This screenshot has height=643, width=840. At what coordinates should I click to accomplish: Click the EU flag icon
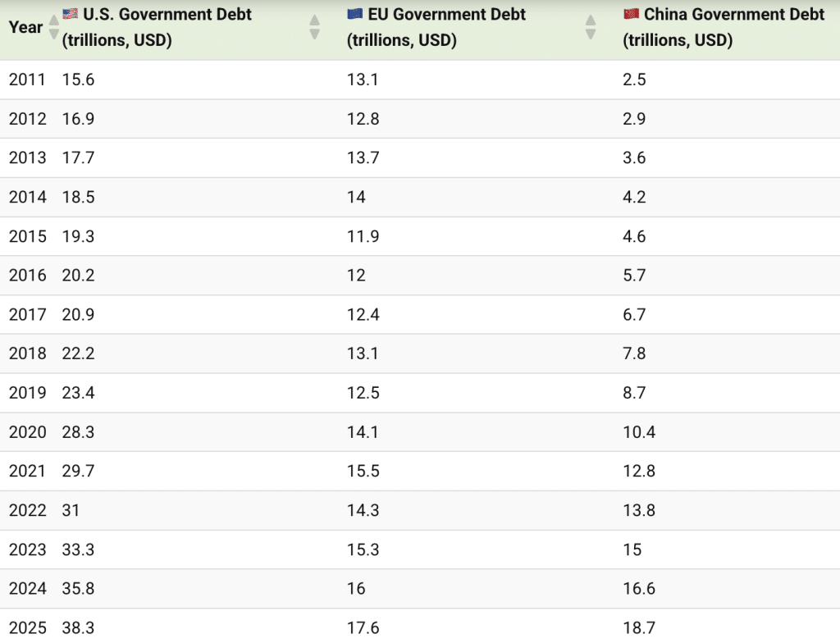[354, 14]
